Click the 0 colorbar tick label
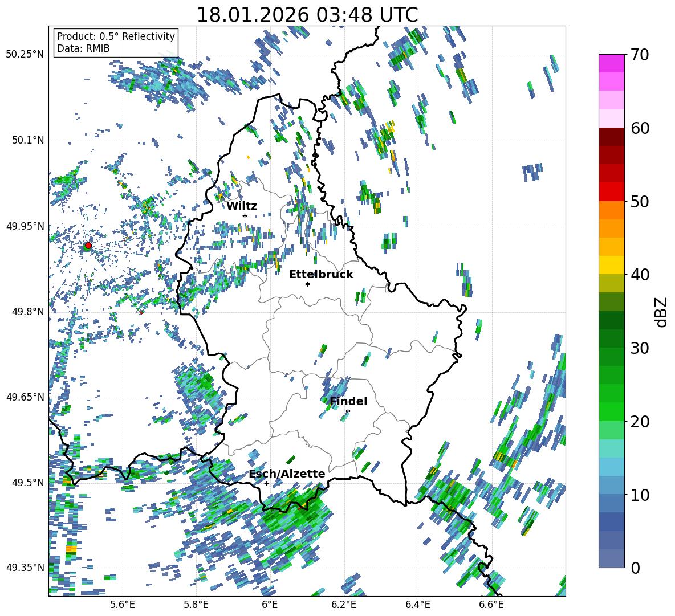The image size is (675, 616). pyautogui.click(x=635, y=568)
